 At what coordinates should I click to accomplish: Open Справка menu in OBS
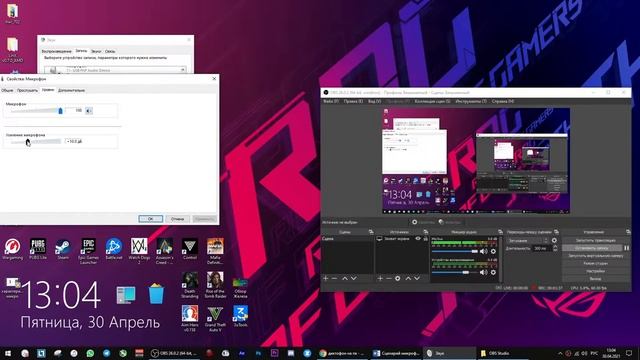click(502, 101)
